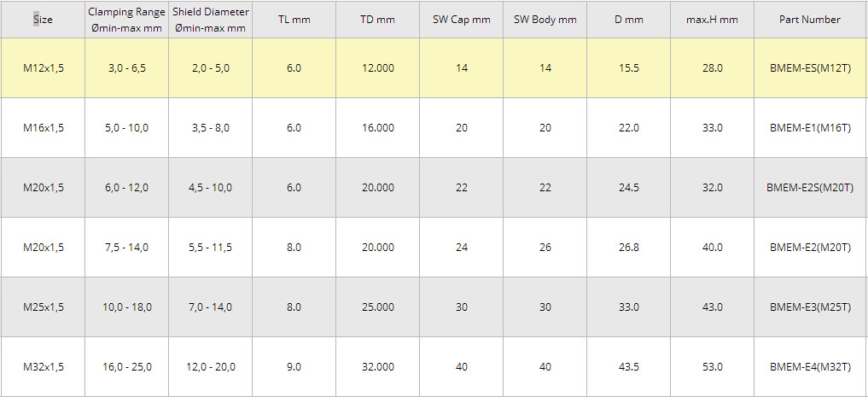Click SW Body value 20 in M16 row
The height and width of the screenshot is (397, 868).
pyautogui.click(x=545, y=128)
